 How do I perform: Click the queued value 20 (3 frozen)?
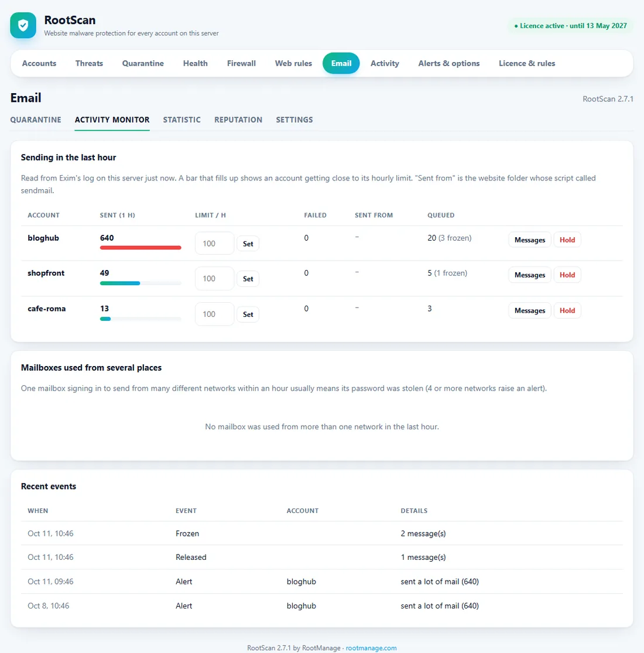(x=450, y=238)
